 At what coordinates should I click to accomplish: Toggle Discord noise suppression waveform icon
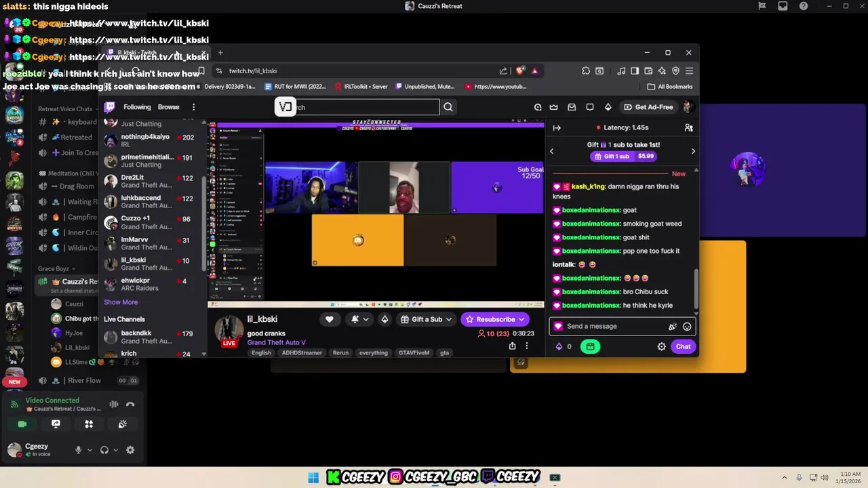point(114,405)
